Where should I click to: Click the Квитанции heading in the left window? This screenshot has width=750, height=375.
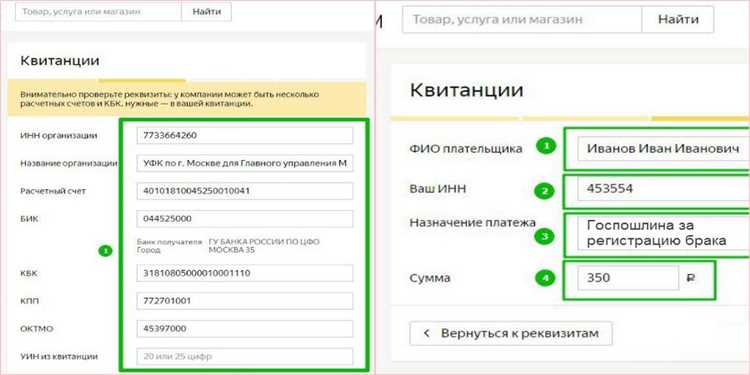pyautogui.click(x=60, y=61)
